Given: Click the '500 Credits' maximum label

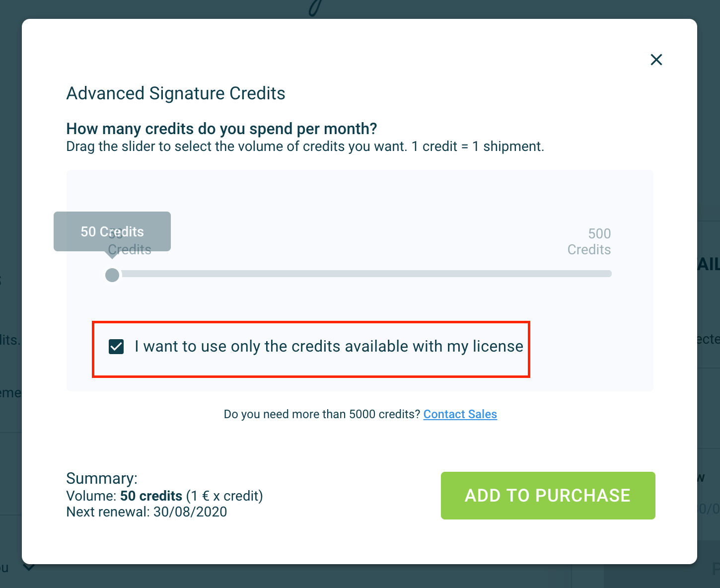Looking at the screenshot, I should pos(589,241).
